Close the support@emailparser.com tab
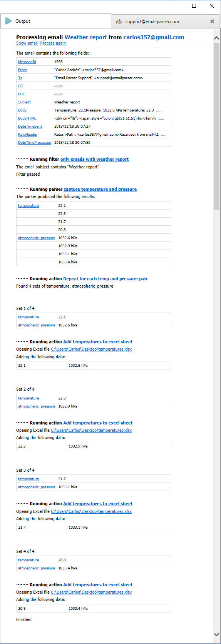The image size is (221, 644). 212,22
